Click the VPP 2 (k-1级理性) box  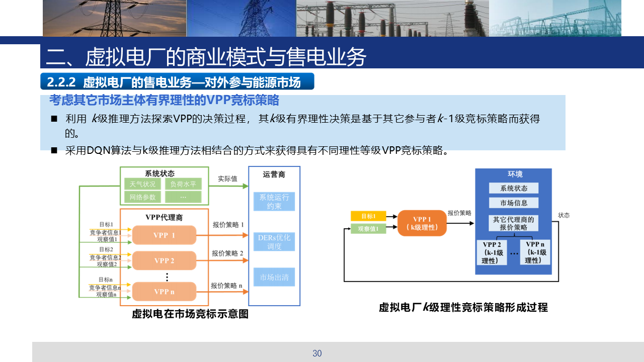[x=492, y=252]
